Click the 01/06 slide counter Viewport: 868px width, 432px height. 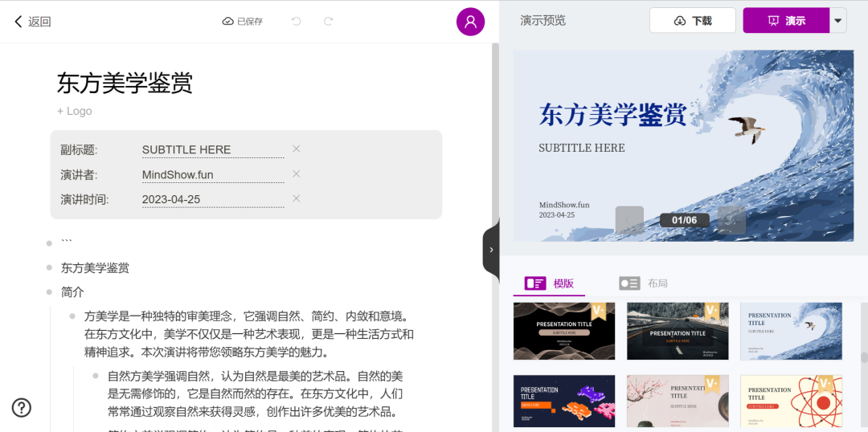pos(684,220)
